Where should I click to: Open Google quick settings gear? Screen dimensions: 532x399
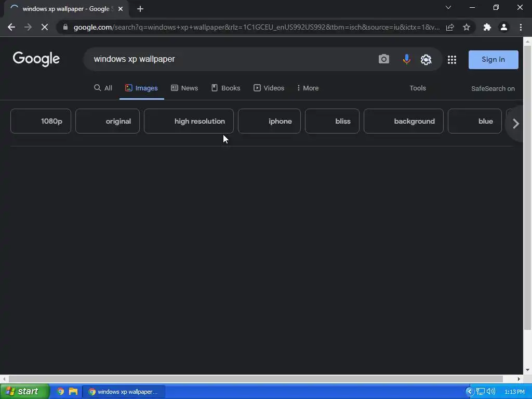[426, 59]
